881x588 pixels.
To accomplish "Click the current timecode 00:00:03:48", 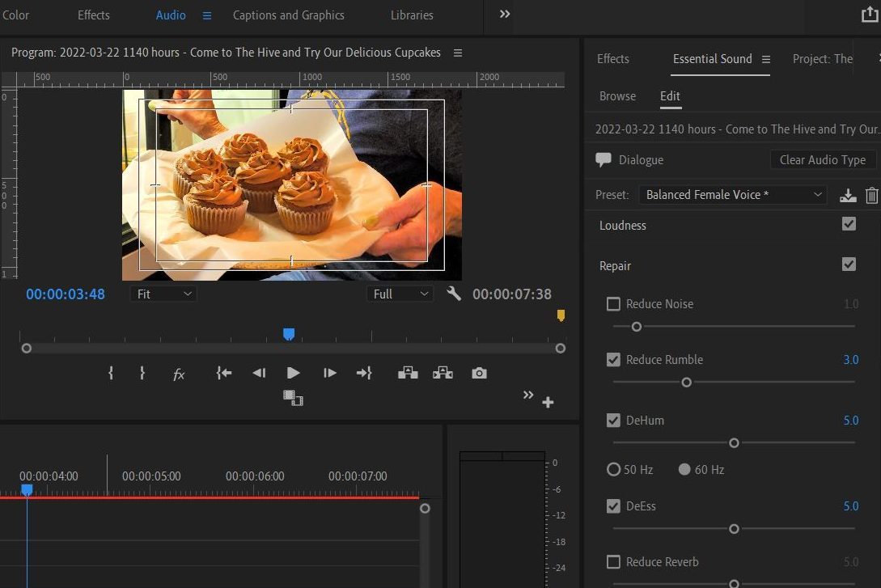I will 66,294.
